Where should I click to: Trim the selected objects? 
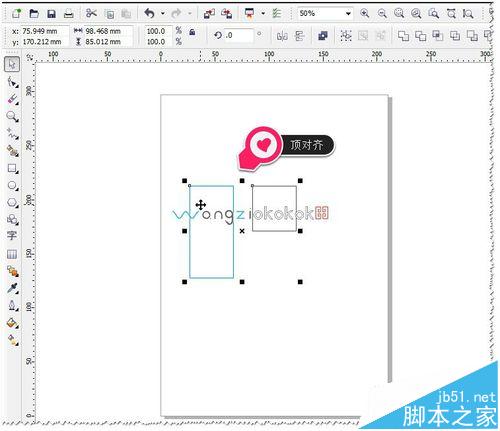coord(421,35)
